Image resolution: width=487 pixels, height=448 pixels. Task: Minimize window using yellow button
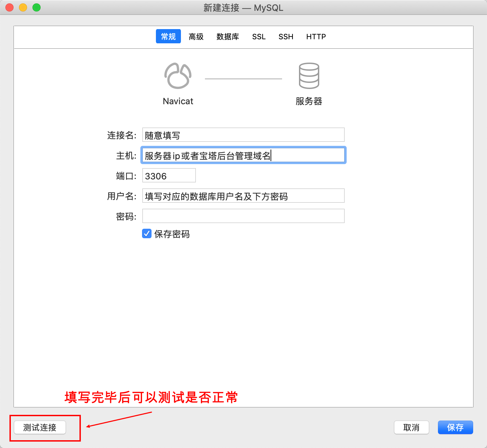coord(23,7)
